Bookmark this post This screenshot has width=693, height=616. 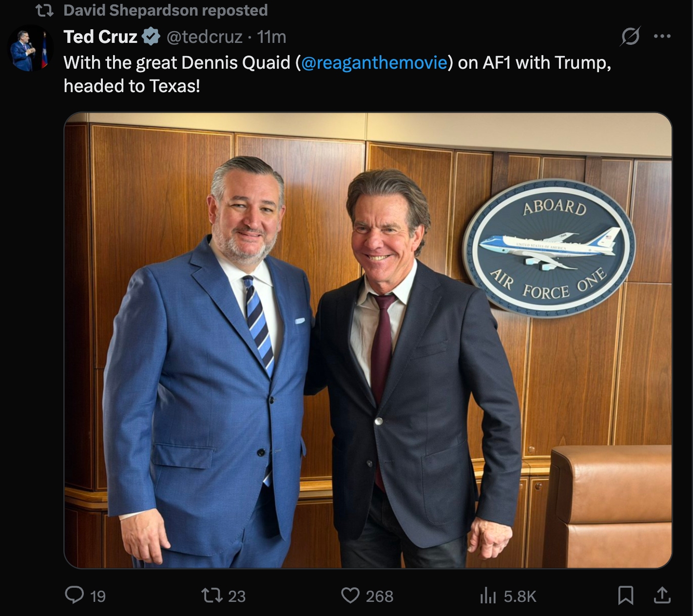click(625, 595)
